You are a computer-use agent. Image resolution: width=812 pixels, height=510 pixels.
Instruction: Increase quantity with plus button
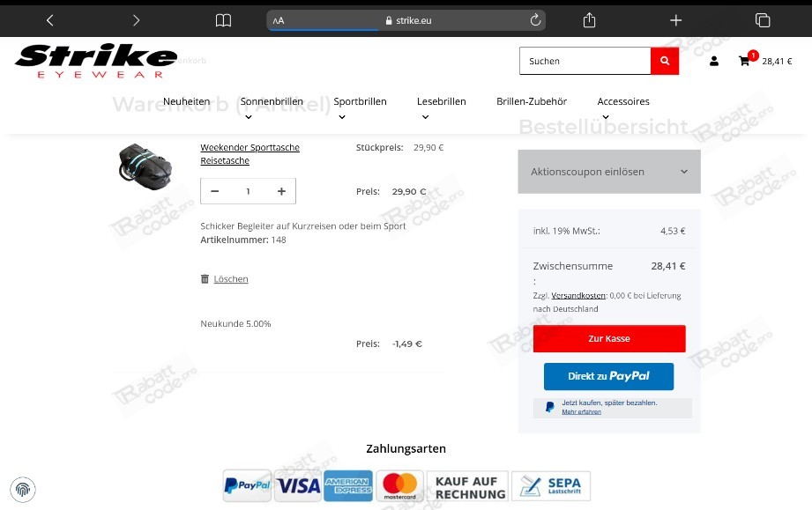pyautogui.click(x=281, y=191)
